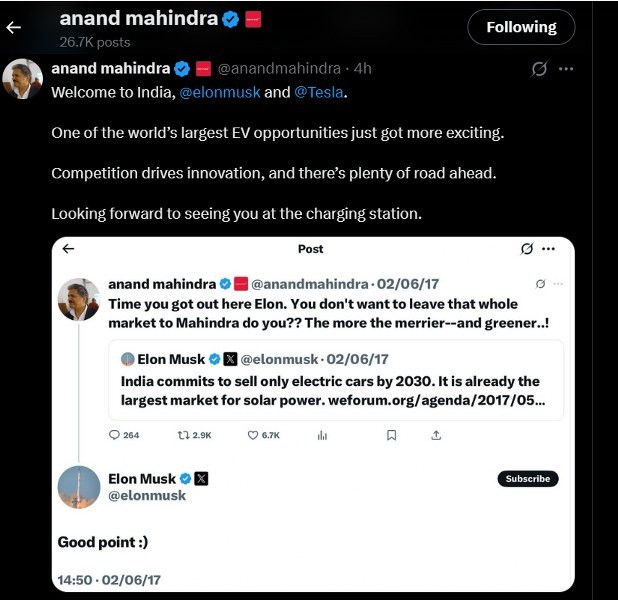Open the @elonmusk mention link

(x=220, y=92)
